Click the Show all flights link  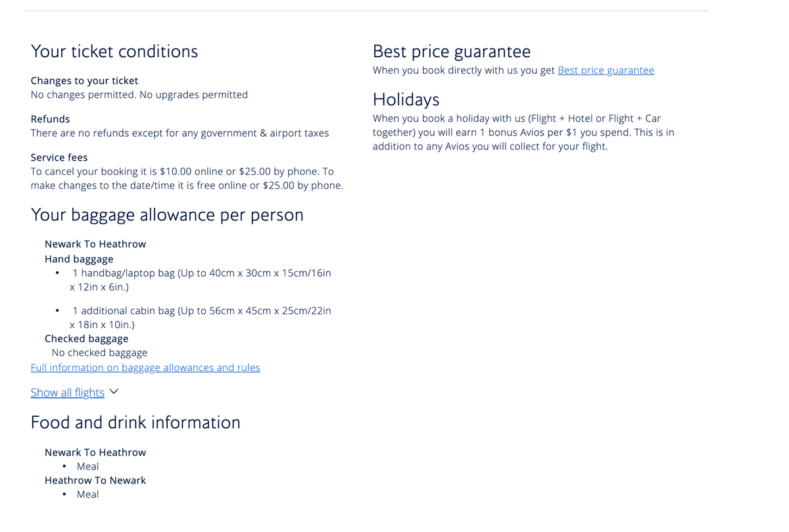(x=68, y=393)
